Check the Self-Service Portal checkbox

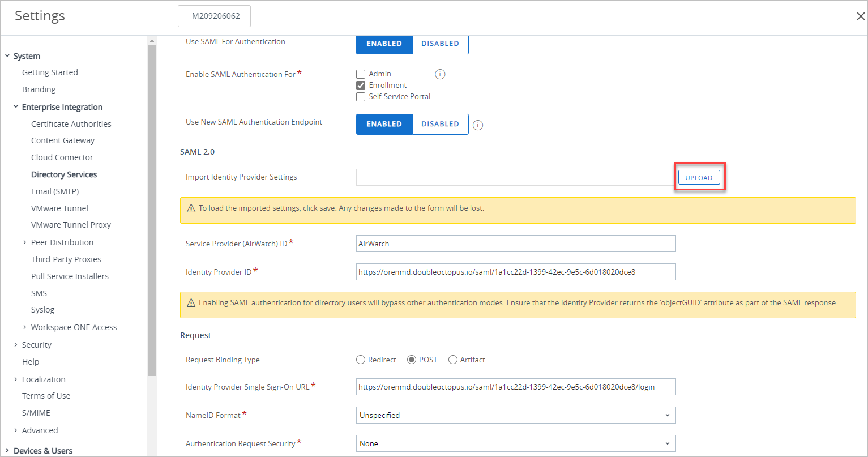point(361,97)
